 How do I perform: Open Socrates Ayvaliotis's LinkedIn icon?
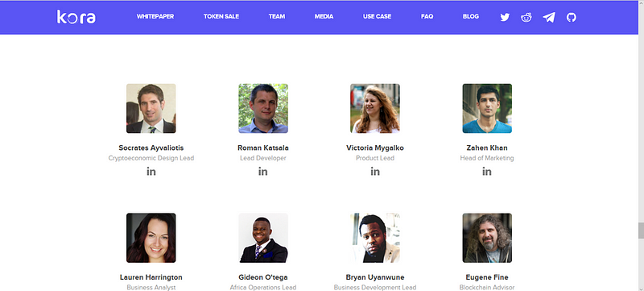(x=151, y=172)
